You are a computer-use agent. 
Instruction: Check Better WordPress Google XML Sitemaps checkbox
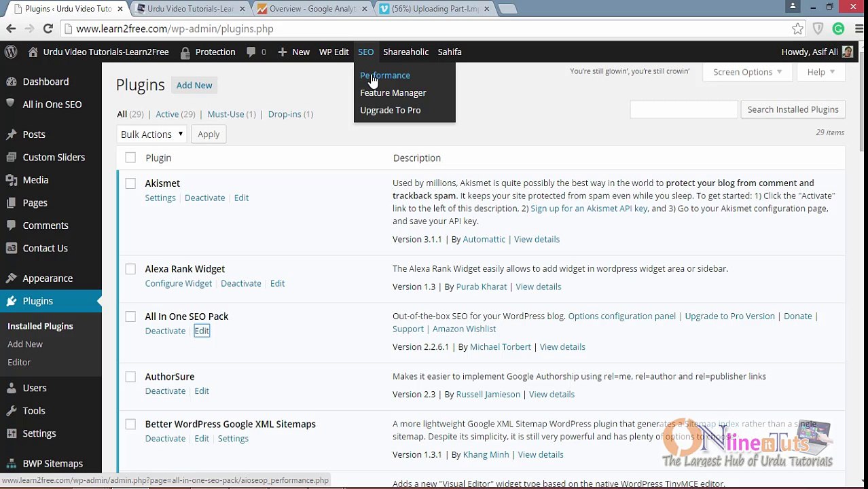[130, 424]
